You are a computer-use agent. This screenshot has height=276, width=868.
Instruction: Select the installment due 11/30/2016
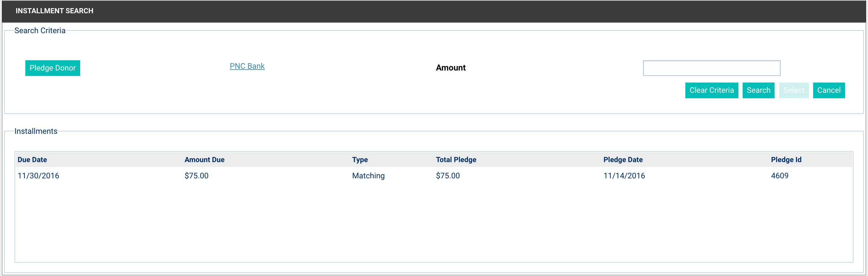(434, 176)
